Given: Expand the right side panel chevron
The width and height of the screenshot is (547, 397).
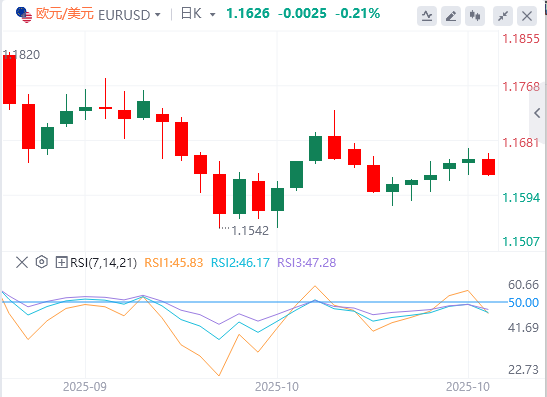Looking at the screenshot, I should (538, 113).
